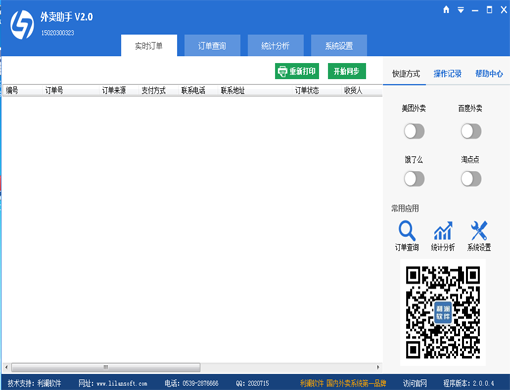Close the 外卖助手 window
The width and height of the screenshot is (510, 390).
(x=504, y=10)
